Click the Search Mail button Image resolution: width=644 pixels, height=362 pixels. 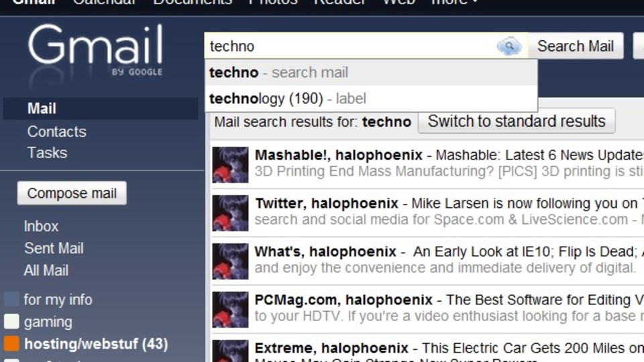[576, 46]
